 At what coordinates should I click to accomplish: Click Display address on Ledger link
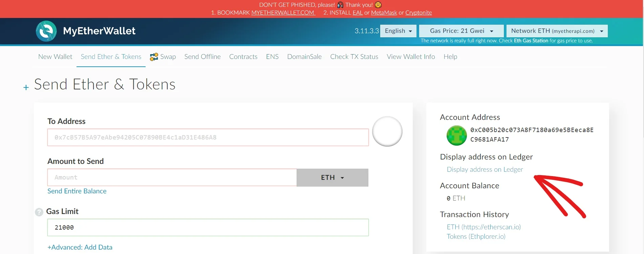tap(485, 169)
